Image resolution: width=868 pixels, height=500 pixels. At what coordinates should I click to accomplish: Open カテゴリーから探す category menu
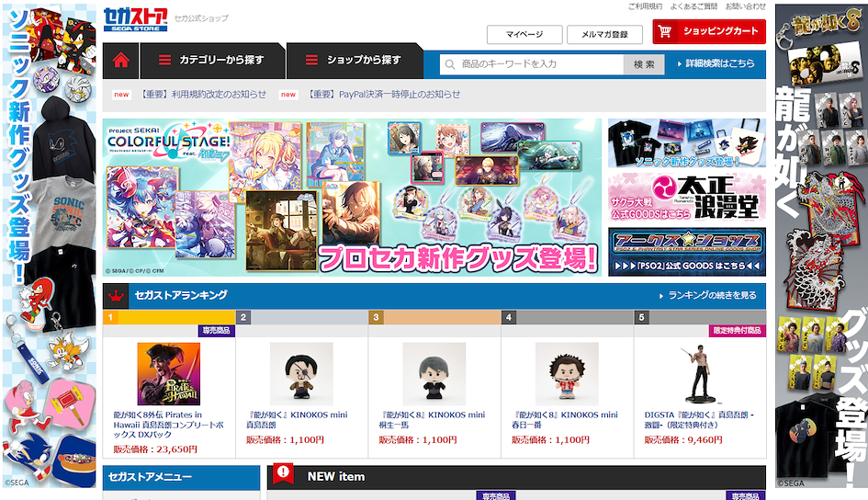click(x=212, y=61)
